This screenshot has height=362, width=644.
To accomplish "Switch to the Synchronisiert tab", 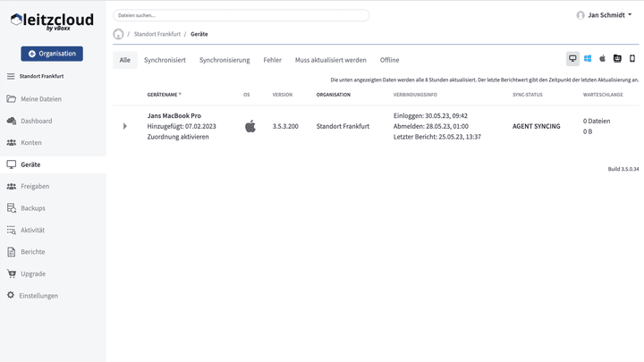I will [x=165, y=60].
